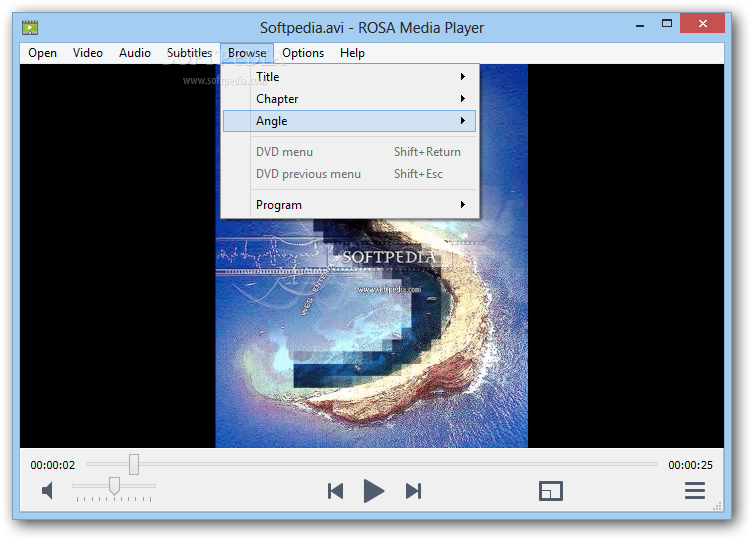Click total duration 00:00:25
Viewport: 752px width, 540px height.
coord(691,465)
